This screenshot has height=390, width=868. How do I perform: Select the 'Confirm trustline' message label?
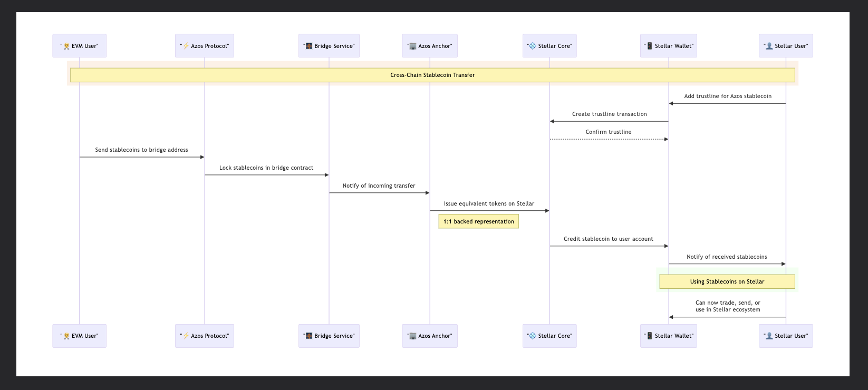tap(609, 132)
